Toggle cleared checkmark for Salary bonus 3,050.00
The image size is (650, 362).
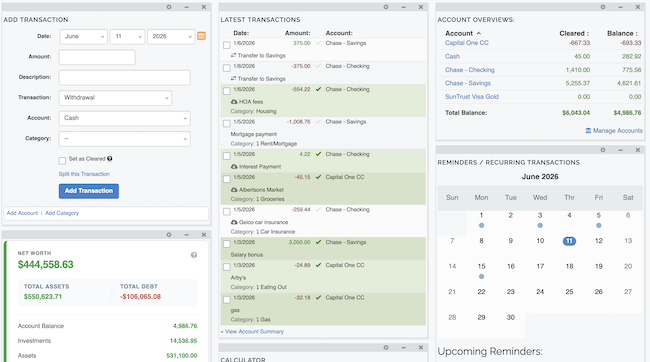point(318,242)
